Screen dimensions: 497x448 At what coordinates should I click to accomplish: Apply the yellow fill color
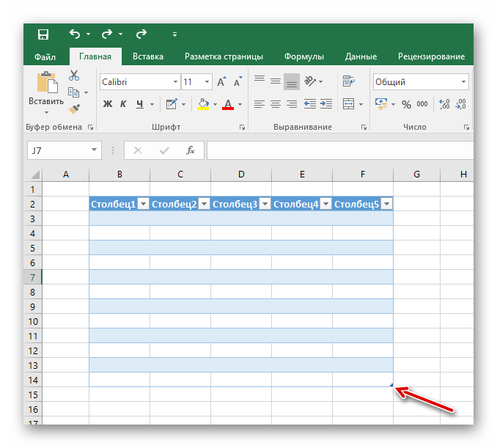coord(203,104)
